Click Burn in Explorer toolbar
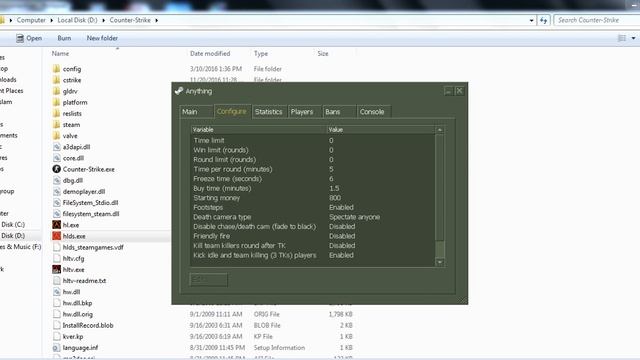Screen dimensions: 640x360 click(64, 38)
